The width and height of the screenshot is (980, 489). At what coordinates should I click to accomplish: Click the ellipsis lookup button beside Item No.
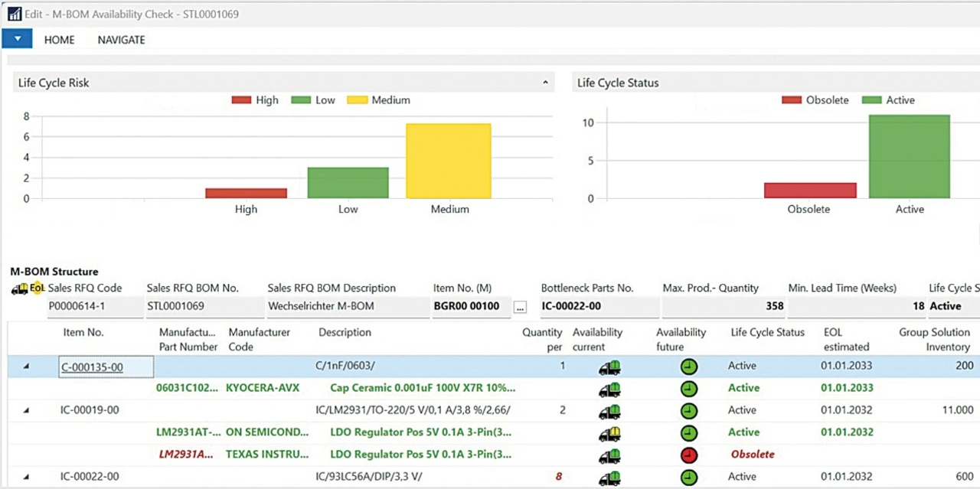coord(521,307)
